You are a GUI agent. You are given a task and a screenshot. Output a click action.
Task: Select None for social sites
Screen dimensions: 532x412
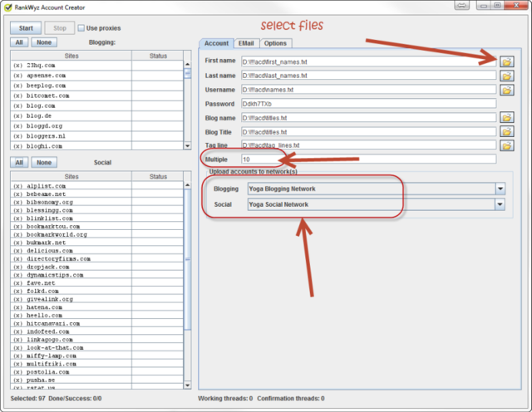click(x=44, y=163)
